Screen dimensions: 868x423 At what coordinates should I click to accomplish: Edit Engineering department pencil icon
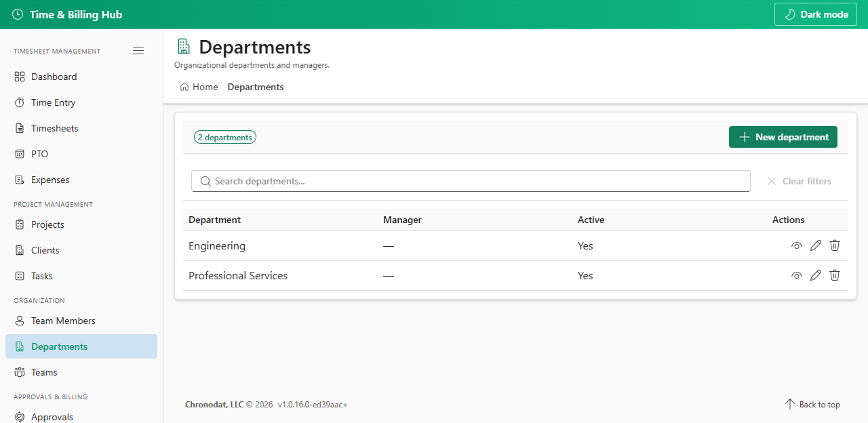pyautogui.click(x=816, y=245)
